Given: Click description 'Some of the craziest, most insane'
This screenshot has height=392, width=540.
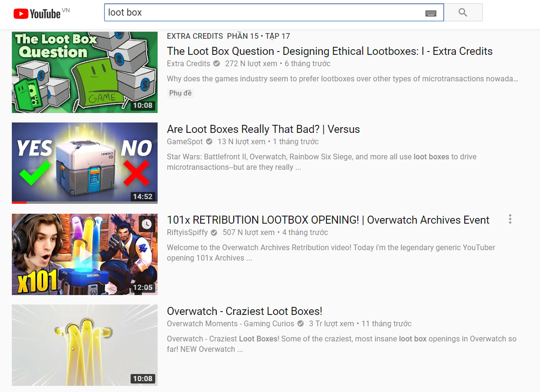Looking at the screenshot, I should pos(342,344).
